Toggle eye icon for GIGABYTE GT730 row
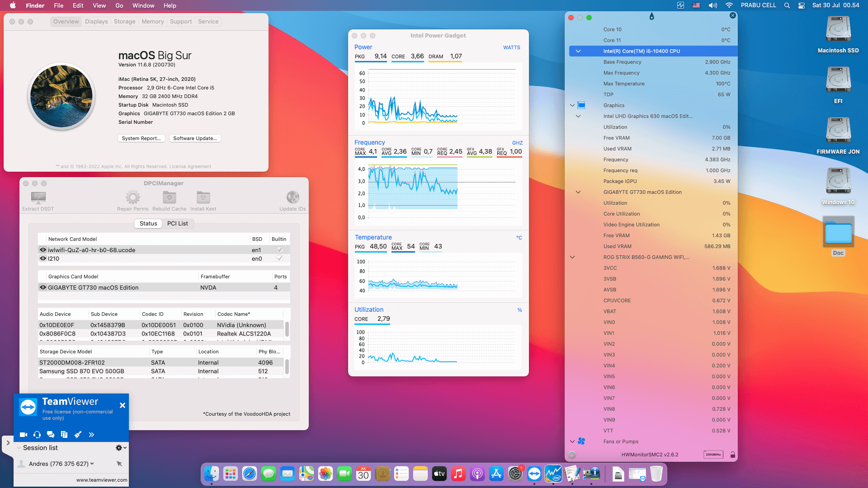This screenshot has height=488, width=868. (43, 287)
